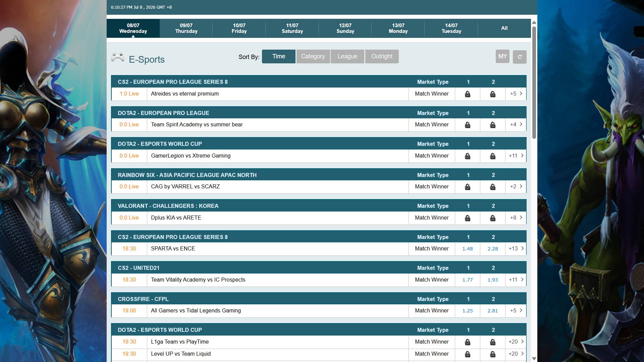Screen dimensions: 644x362
Task: Go to 14/07 Tuesday tab
Action: pyautogui.click(x=451, y=28)
